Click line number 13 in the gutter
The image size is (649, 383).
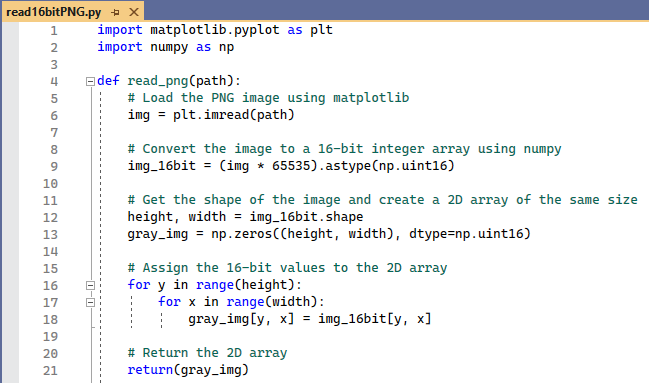point(50,234)
